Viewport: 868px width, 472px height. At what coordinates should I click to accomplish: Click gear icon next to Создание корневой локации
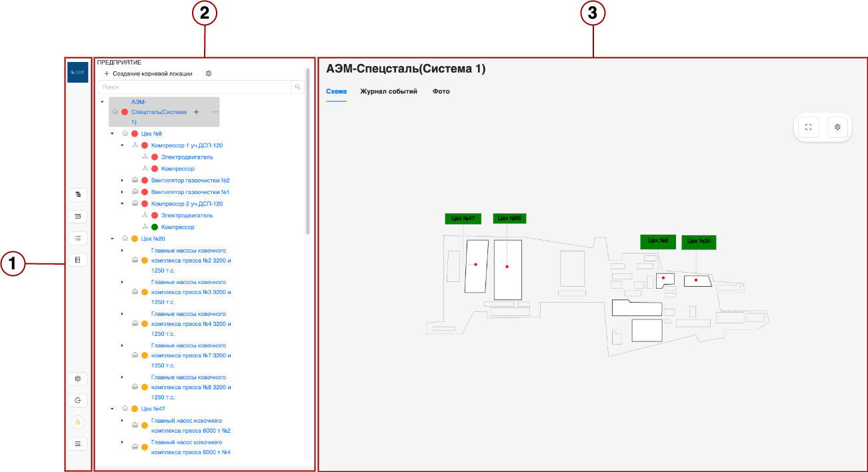click(x=209, y=73)
